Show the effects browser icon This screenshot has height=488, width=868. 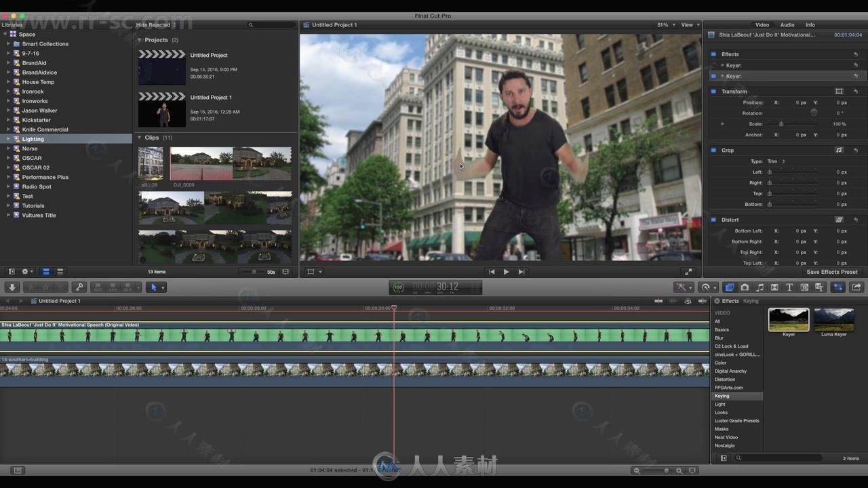point(729,287)
